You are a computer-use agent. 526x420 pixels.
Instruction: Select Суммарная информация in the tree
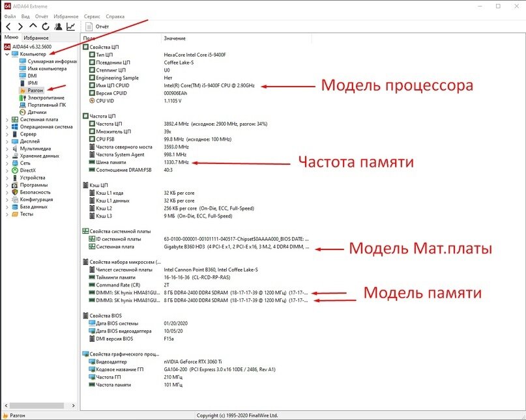pos(48,61)
